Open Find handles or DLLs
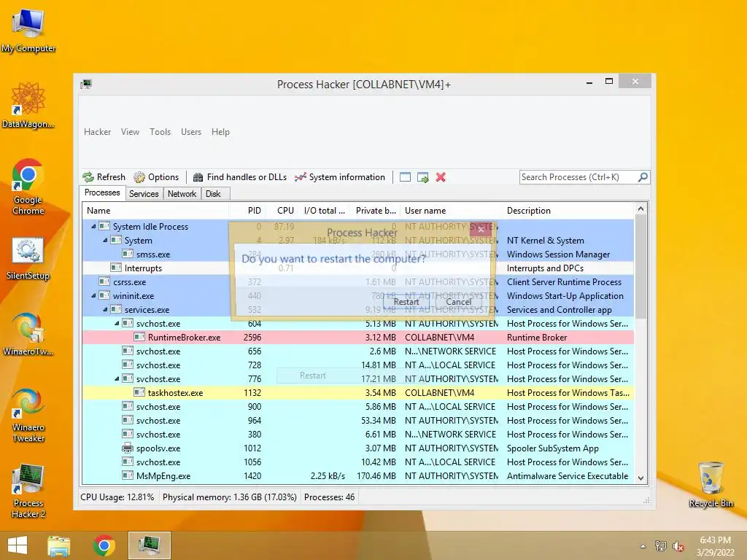Screen dimensions: 747x560 tap(240, 177)
